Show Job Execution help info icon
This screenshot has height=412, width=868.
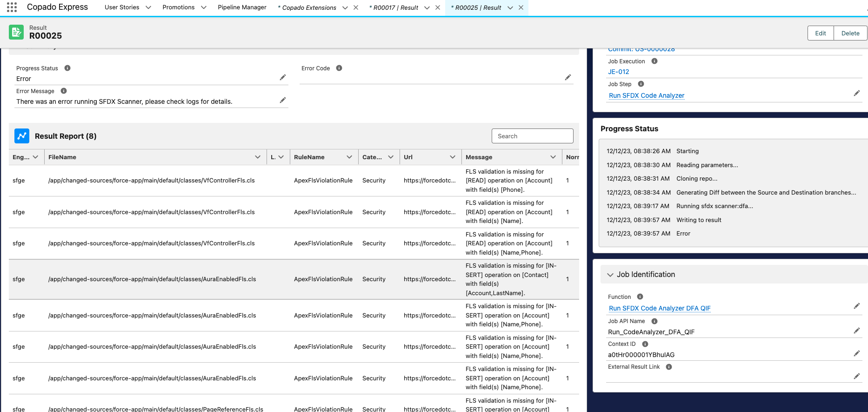pyautogui.click(x=654, y=61)
